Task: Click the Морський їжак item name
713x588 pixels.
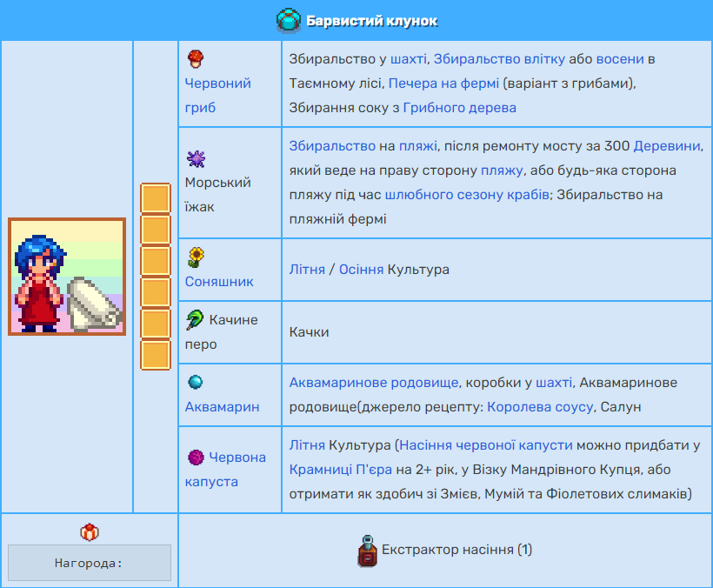Action: 217,195
